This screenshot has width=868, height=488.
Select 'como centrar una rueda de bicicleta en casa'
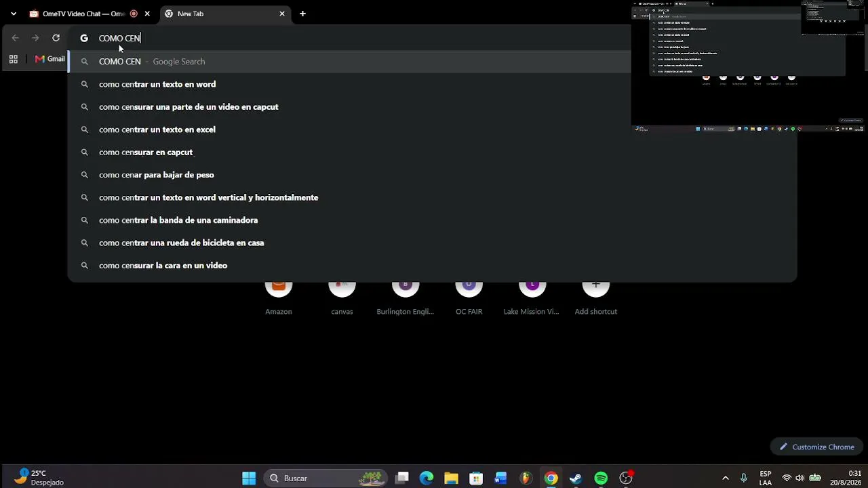[432, 243]
